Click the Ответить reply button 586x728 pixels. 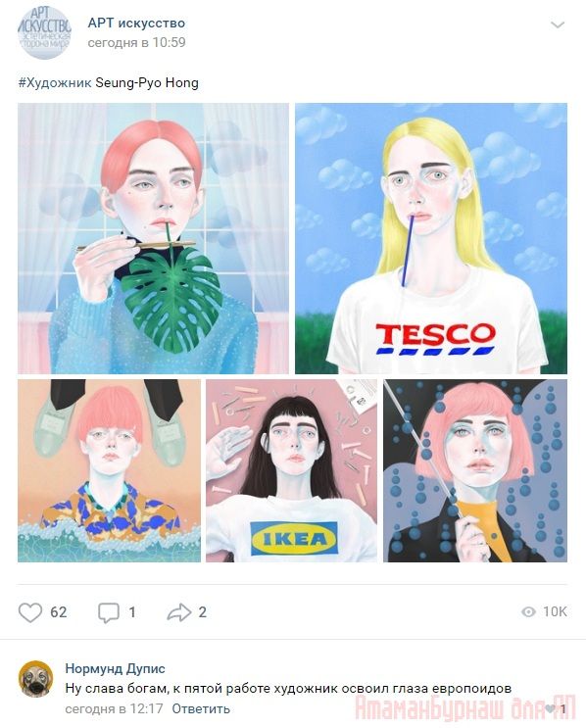click(201, 709)
